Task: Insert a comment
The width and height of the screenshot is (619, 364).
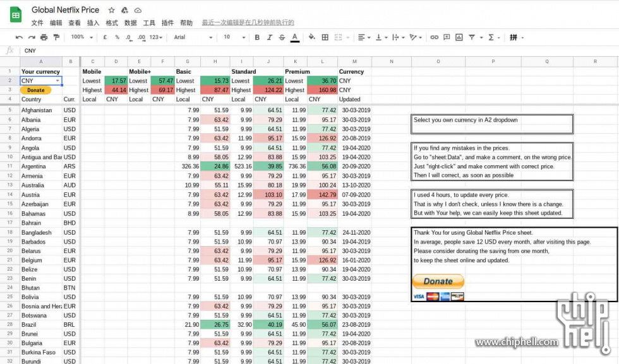Action: (x=447, y=37)
